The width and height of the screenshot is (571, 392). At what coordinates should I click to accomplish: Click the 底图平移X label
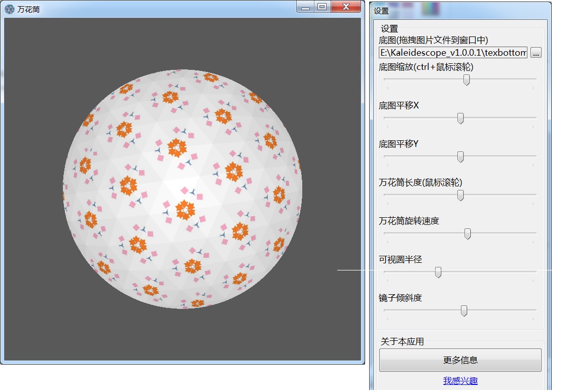coord(399,105)
